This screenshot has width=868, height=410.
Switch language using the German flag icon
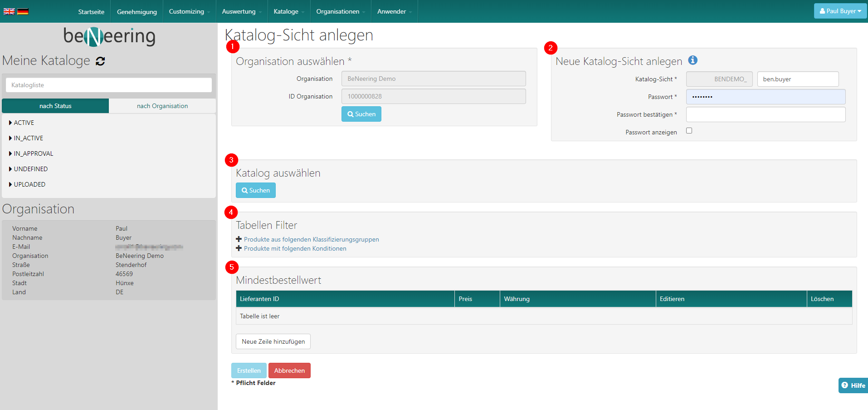pos(23,11)
